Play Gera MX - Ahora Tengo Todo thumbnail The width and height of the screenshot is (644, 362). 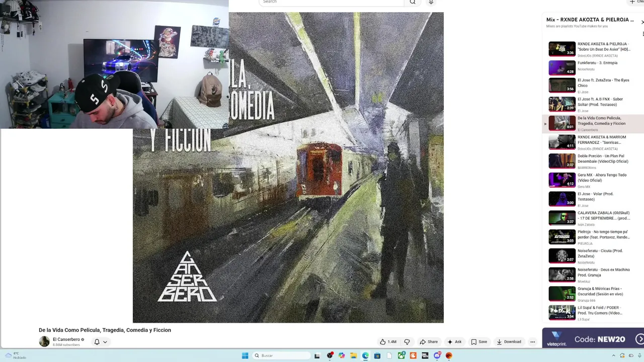tap(562, 180)
